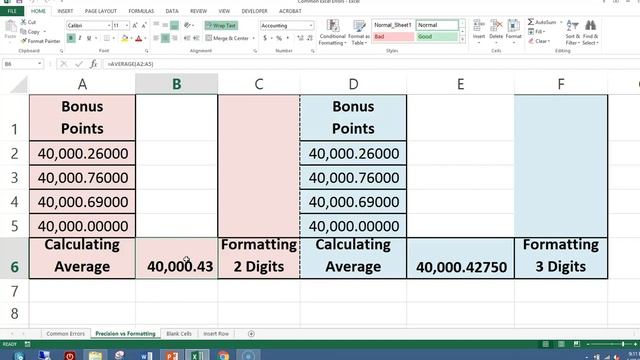
Task: Open Conditional Formatting menu
Action: pyautogui.click(x=333, y=32)
